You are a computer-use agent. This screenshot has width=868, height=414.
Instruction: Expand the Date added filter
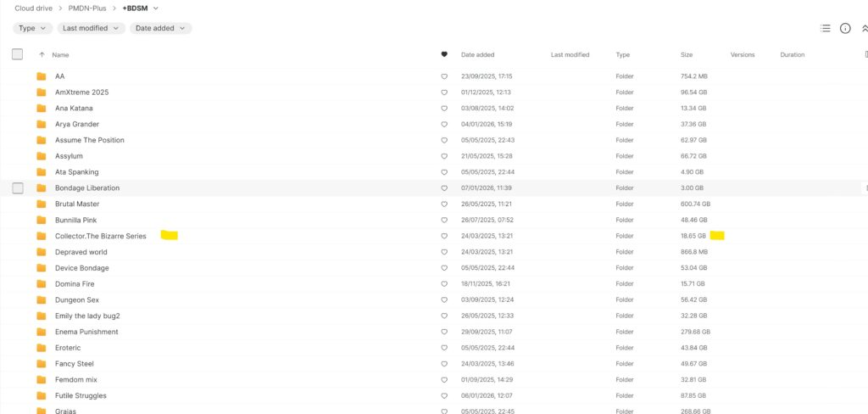[160, 28]
